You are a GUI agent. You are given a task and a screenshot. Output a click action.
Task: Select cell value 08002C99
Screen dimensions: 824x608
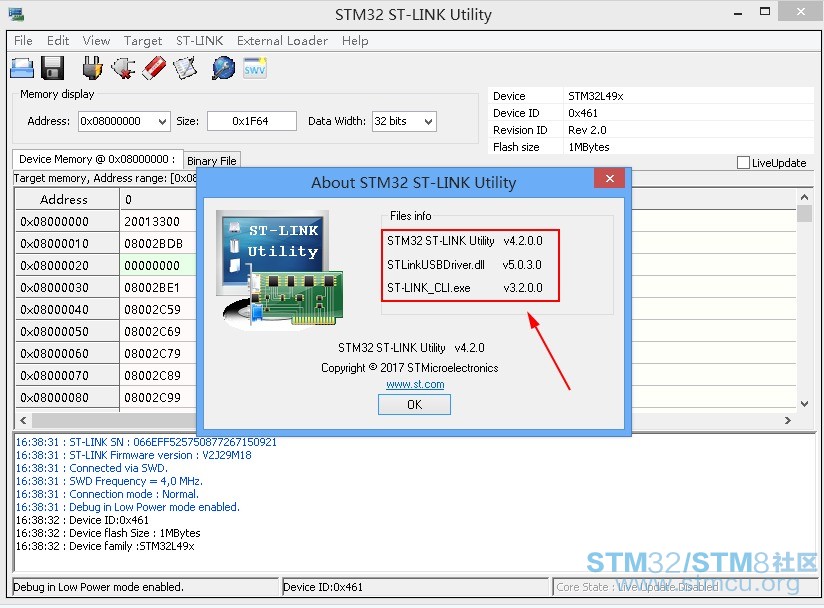[152, 398]
